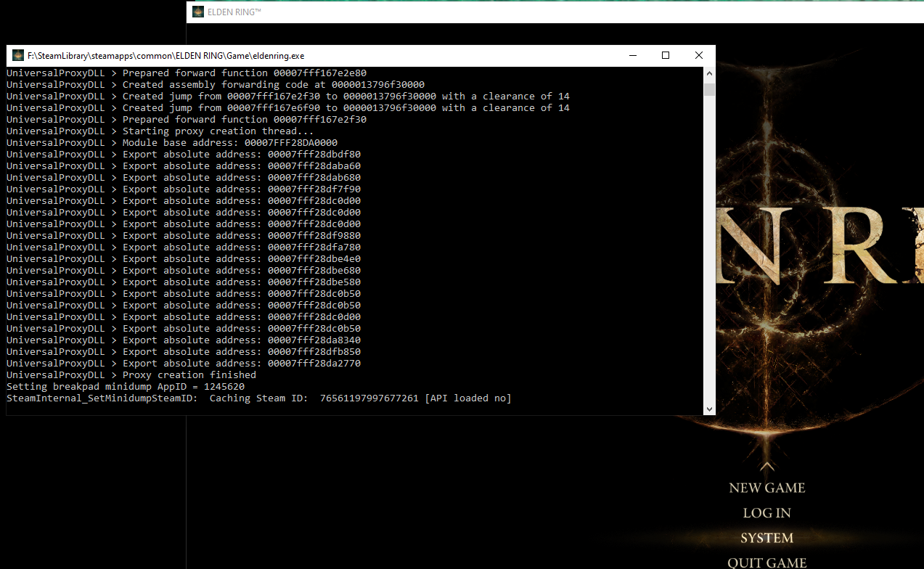This screenshot has height=569, width=924.
Task: Click 'Created assembly forwarding code' line
Action: point(216,85)
